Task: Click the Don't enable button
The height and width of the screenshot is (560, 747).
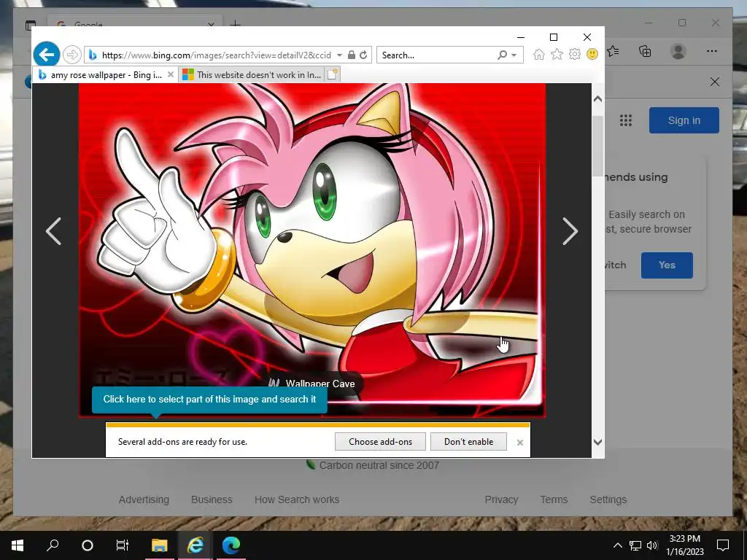Action: pyautogui.click(x=468, y=441)
